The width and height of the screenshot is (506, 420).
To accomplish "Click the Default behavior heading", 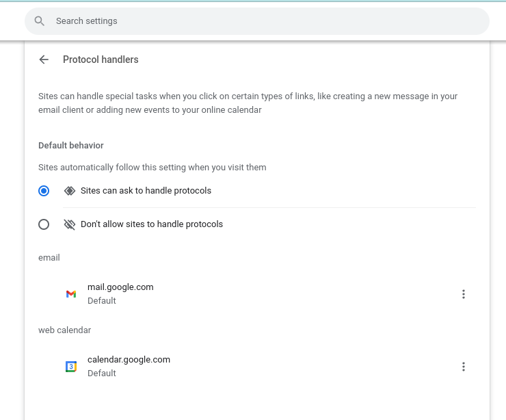I will pyautogui.click(x=71, y=146).
